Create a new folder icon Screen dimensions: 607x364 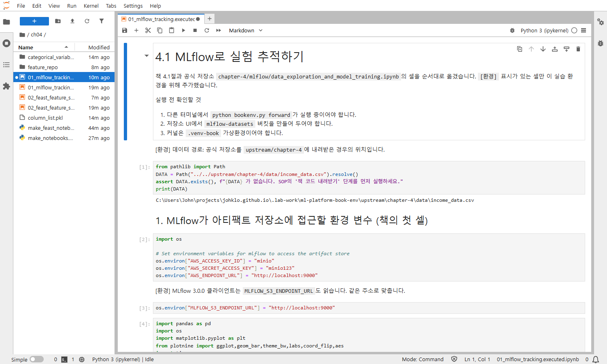[x=58, y=21]
